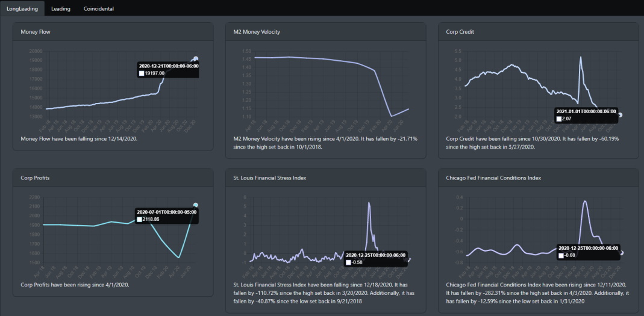This screenshot has width=644, height=316.
Task: Click the St. Louis stress spike peak
Action: point(369,203)
